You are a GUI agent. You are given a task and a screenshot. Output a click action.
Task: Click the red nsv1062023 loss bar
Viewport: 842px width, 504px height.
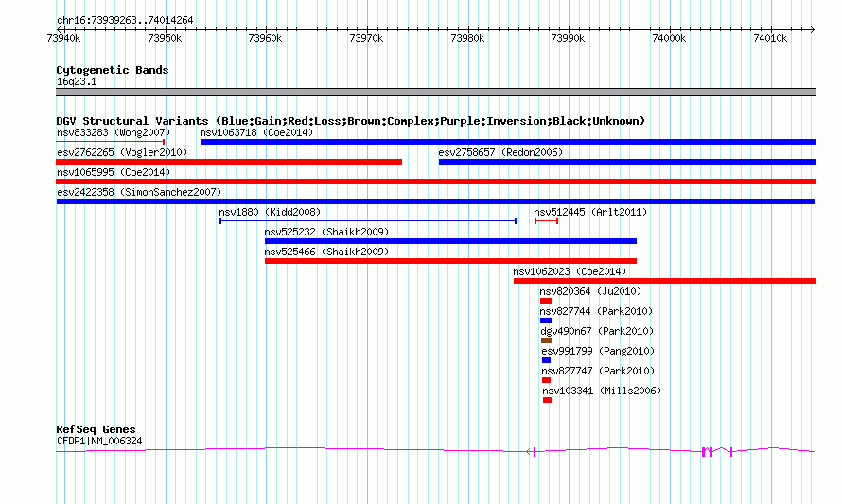coord(664,281)
